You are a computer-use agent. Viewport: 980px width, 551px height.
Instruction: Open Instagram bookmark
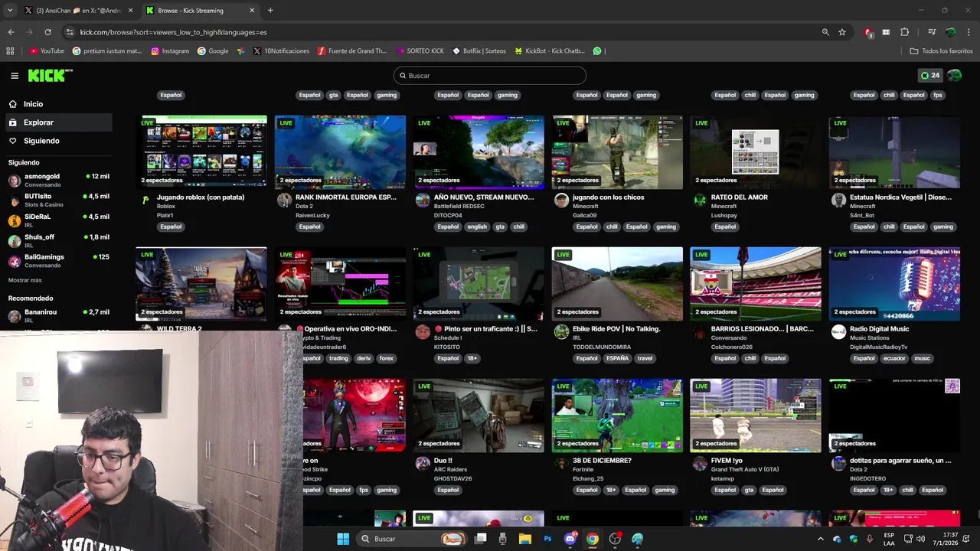tap(170, 51)
